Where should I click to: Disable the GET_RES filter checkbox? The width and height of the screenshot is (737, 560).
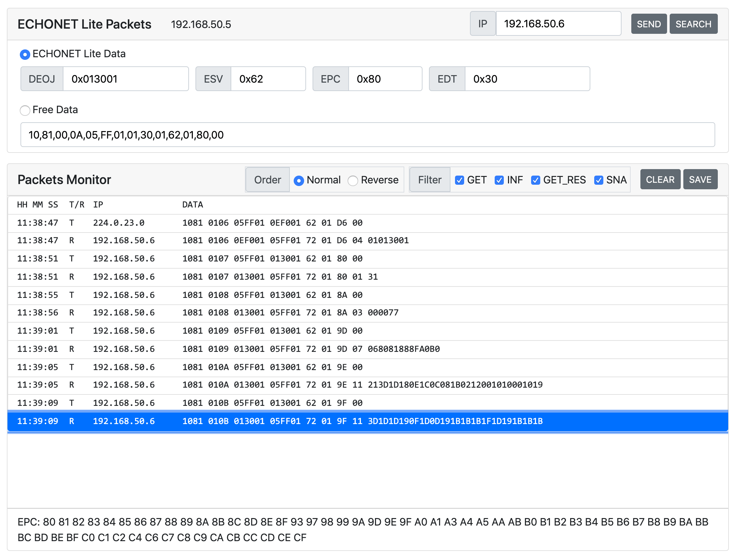(535, 180)
